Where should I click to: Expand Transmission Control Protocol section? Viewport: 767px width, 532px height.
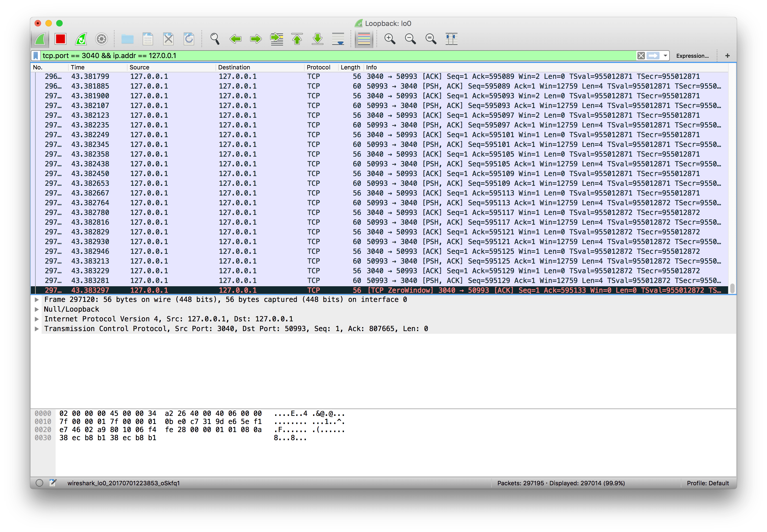click(37, 329)
